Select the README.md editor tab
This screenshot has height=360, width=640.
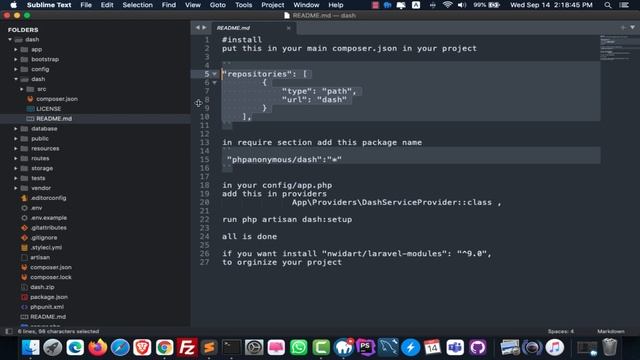click(253, 28)
